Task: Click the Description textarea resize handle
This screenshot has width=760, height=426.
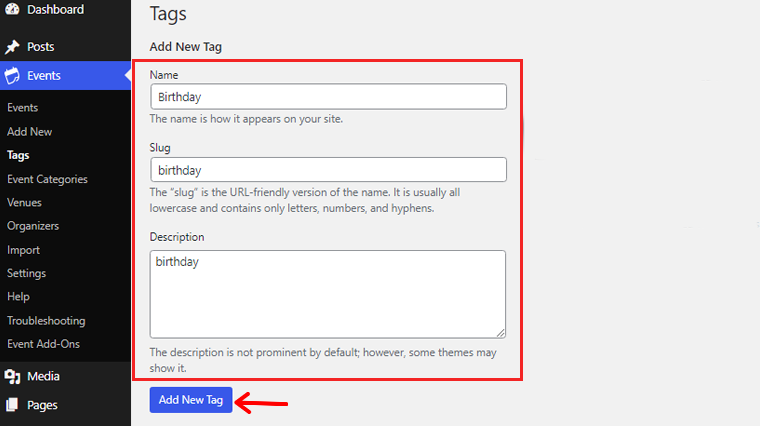Action: (x=501, y=333)
